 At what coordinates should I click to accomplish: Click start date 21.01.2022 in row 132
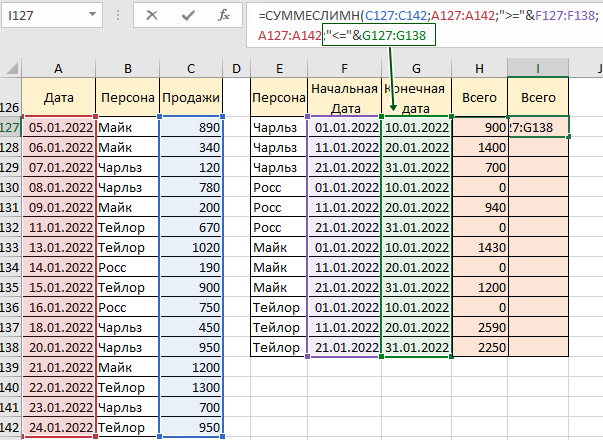(345, 228)
